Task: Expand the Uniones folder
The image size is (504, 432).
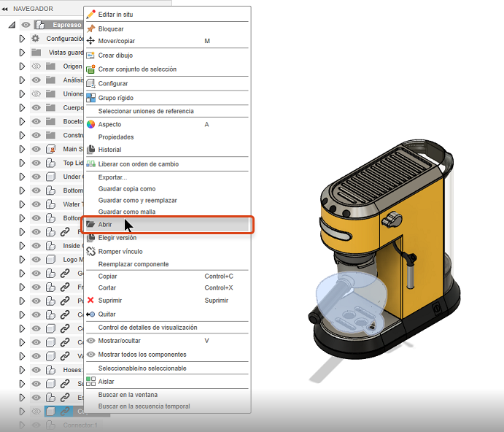Action: point(22,94)
